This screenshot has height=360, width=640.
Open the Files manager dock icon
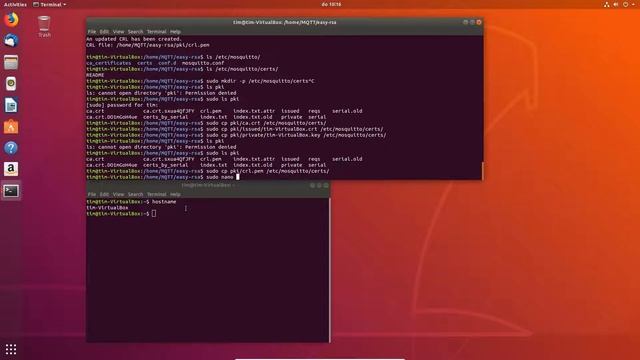pyautogui.click(x=11, y=62)
